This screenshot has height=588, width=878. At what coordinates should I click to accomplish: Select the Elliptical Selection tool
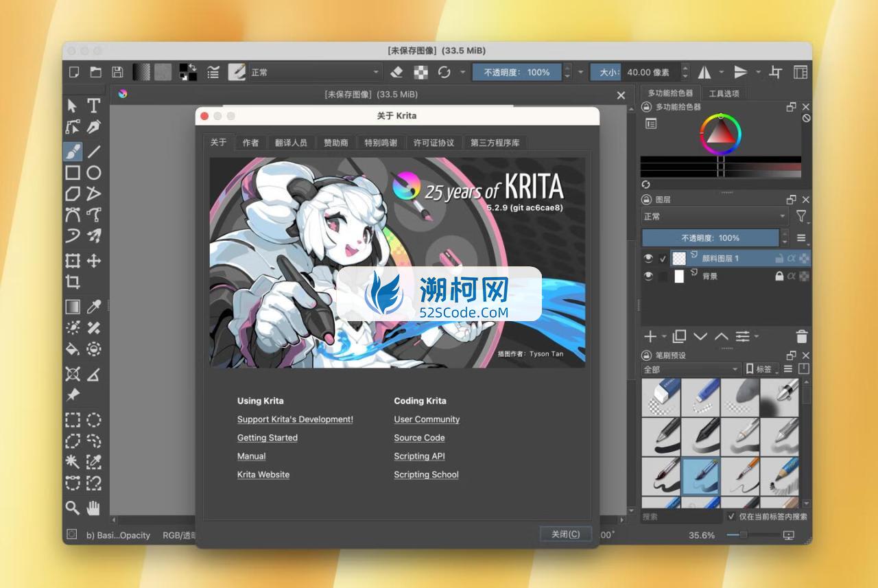[x=94, y=419]
